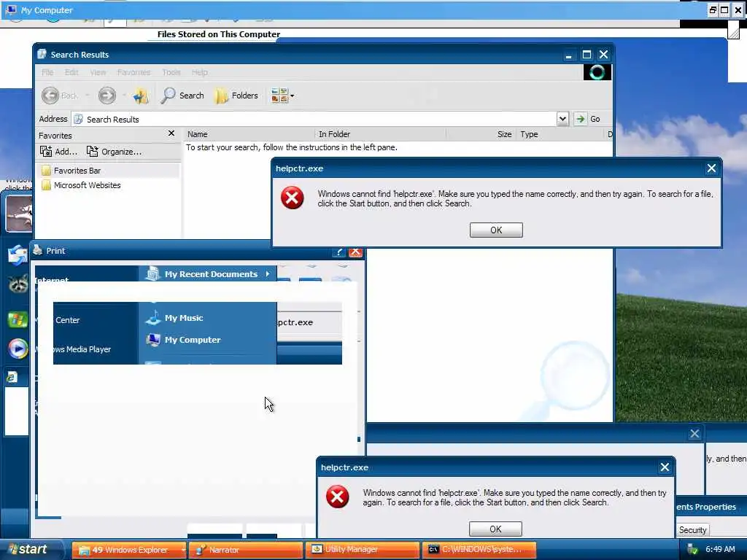Restore down the My Computer window
The image size is (747, 560).
tap(713, 9)
